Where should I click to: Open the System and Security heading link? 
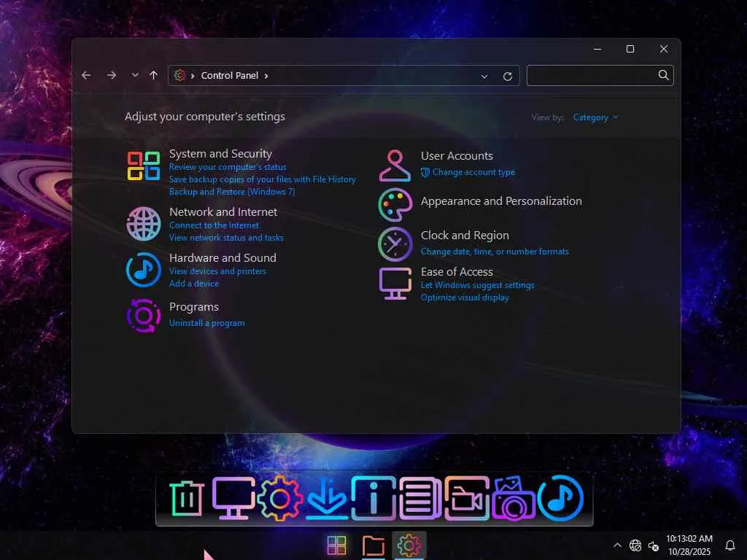[220, 154]
